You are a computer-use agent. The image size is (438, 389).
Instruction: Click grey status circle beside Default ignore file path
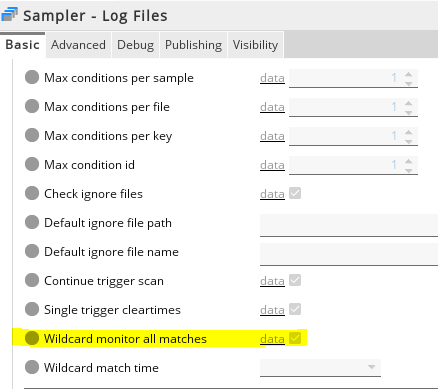(32, 222)
